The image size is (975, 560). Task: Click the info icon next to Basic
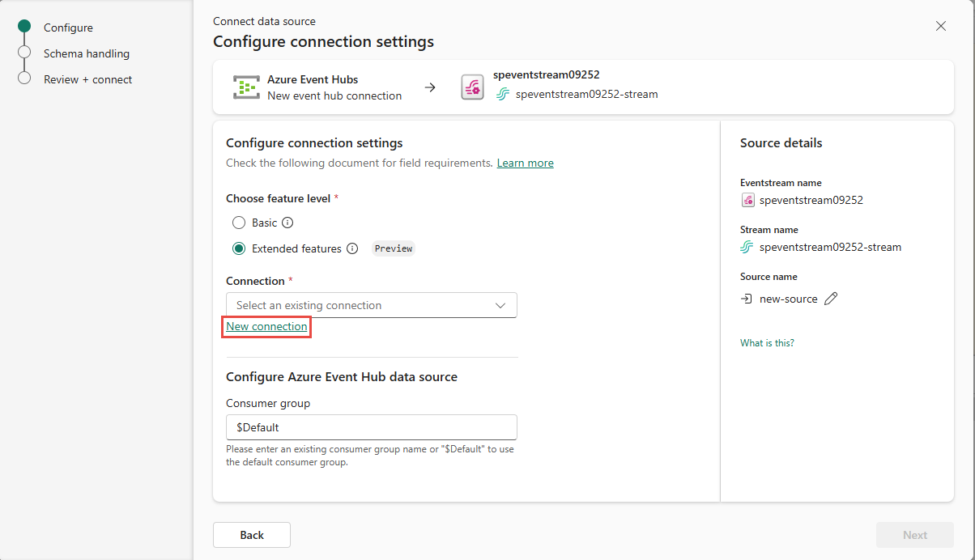287,223
